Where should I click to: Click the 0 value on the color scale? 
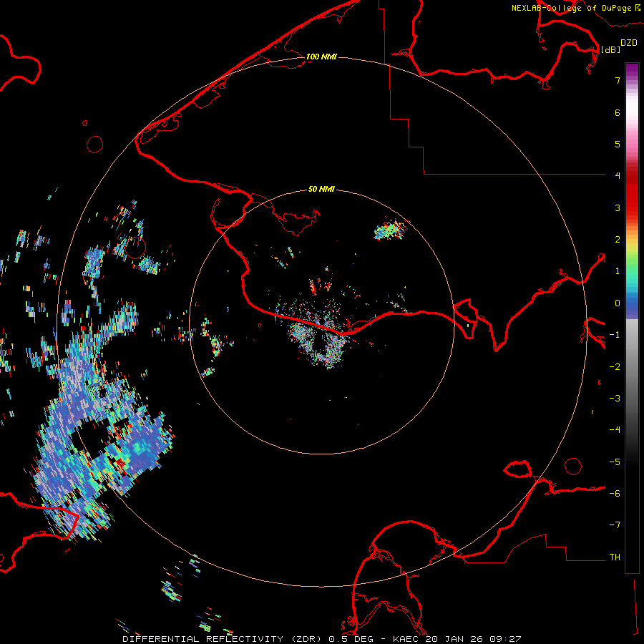(618, 303)
